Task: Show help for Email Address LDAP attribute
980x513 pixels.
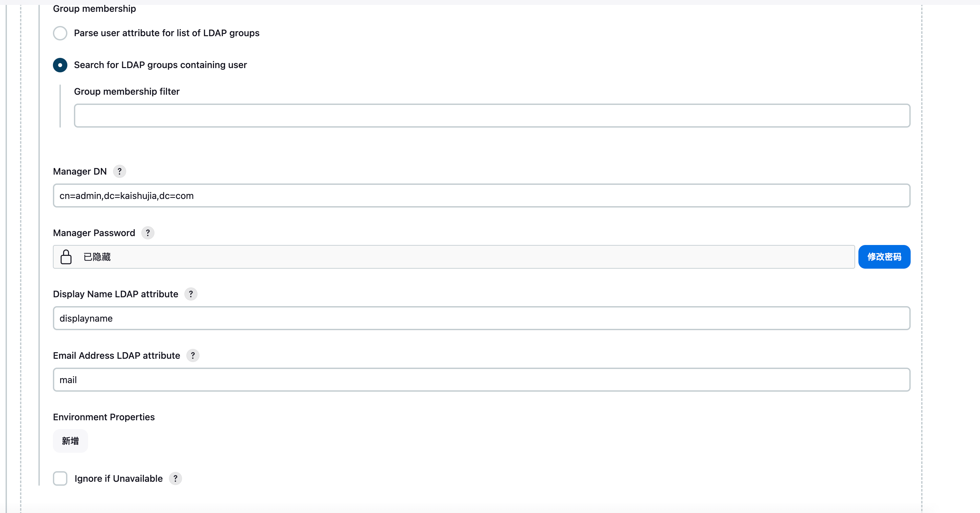Action: 193,355
